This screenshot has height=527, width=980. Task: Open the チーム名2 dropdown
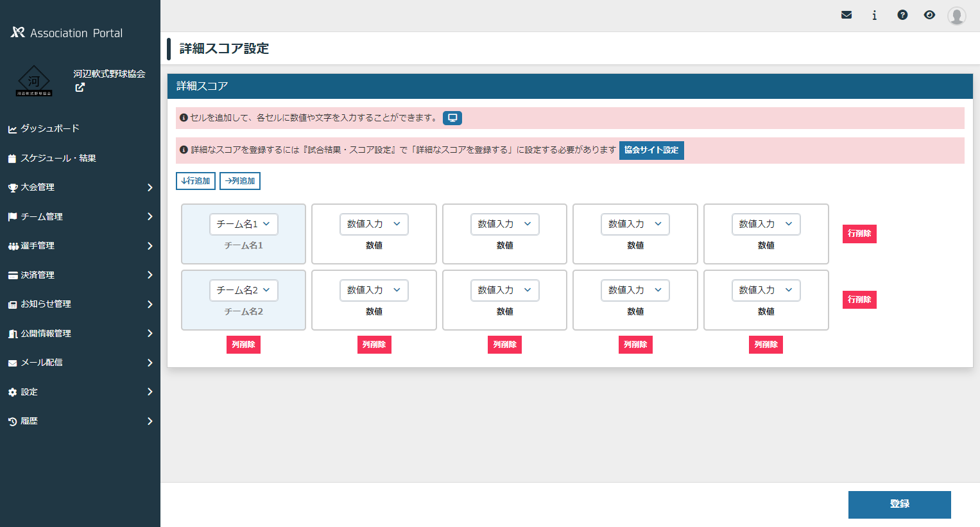pyautogui.click(x=243, y=290)
